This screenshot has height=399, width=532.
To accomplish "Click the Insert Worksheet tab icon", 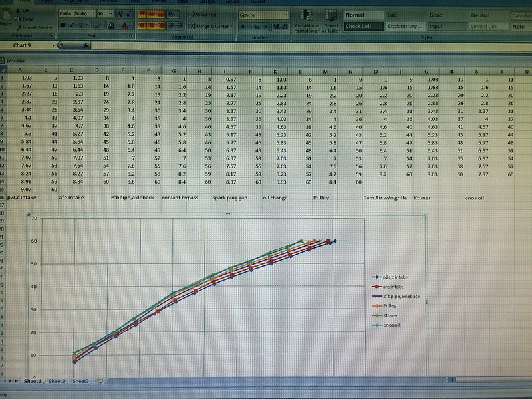I will click(98, 381).
